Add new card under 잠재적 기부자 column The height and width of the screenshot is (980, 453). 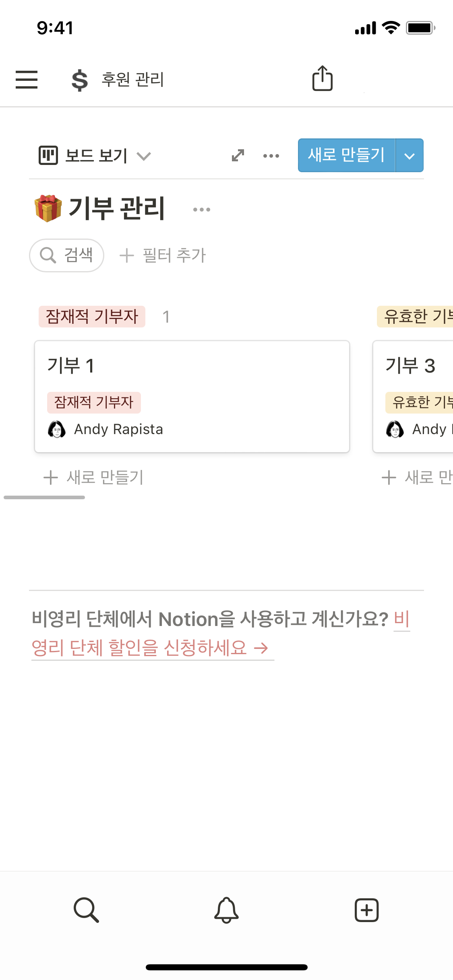click(x=93, y=478)
